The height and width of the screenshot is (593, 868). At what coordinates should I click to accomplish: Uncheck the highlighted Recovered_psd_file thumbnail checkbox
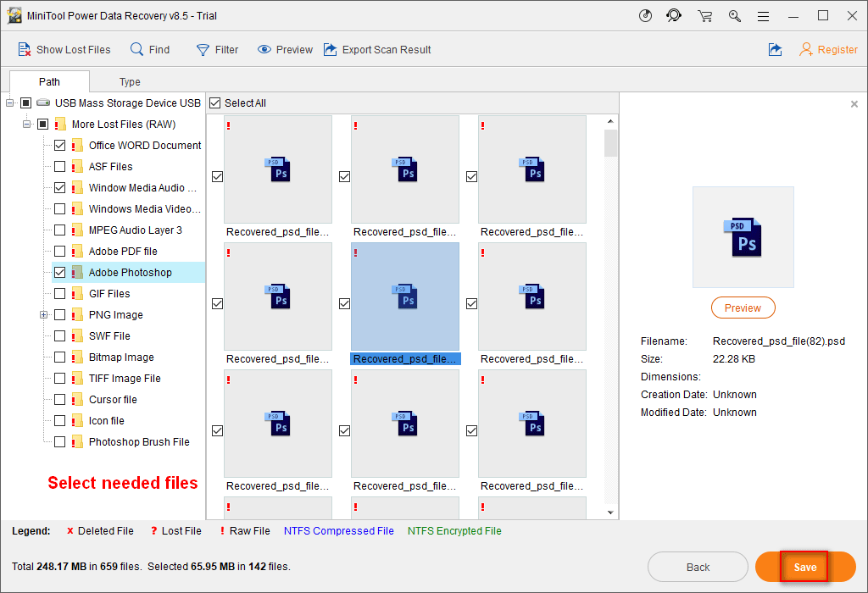(x=344, y=303)
